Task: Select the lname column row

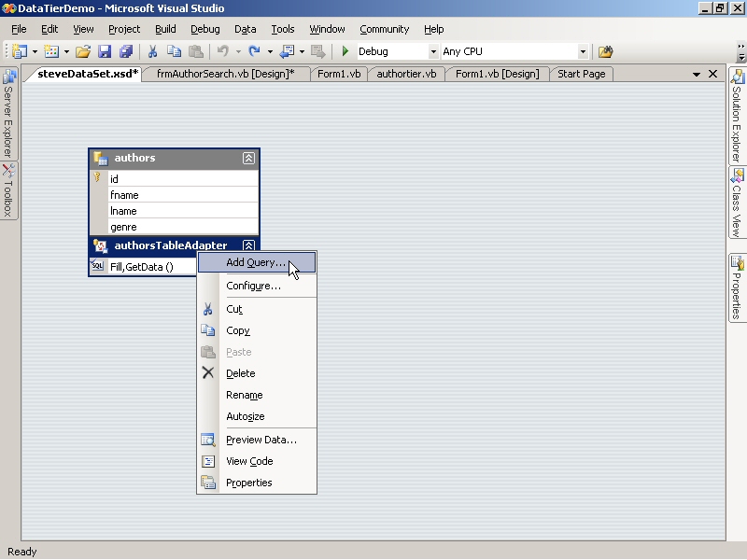Action: (175, 211)
